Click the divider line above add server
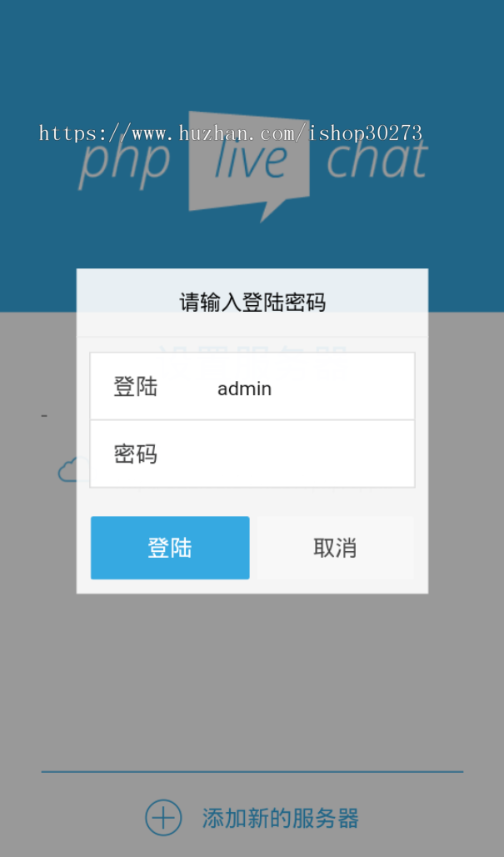The image size is (504, 857). tap(252, 772)
